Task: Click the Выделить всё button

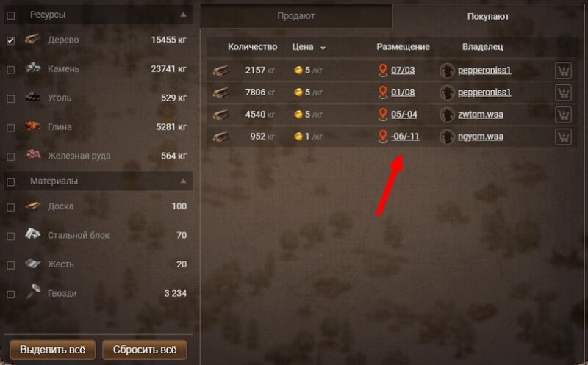Action: click(52, 350)
